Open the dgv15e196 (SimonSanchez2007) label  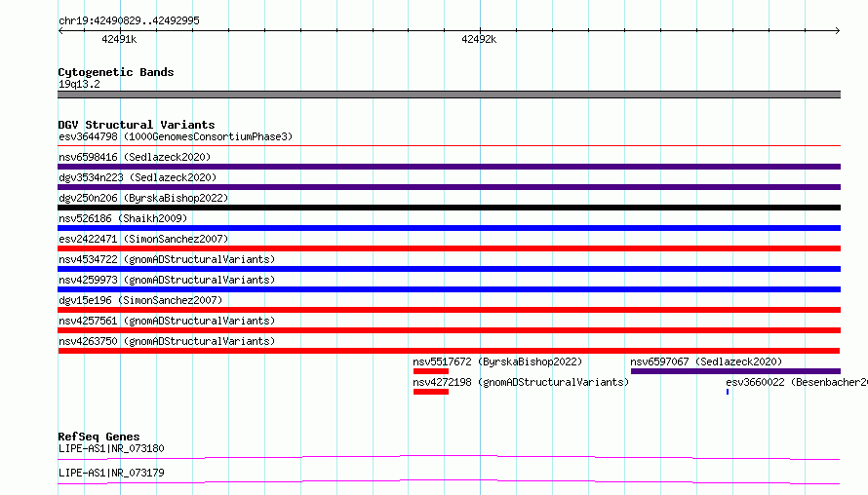pos(140,300)
